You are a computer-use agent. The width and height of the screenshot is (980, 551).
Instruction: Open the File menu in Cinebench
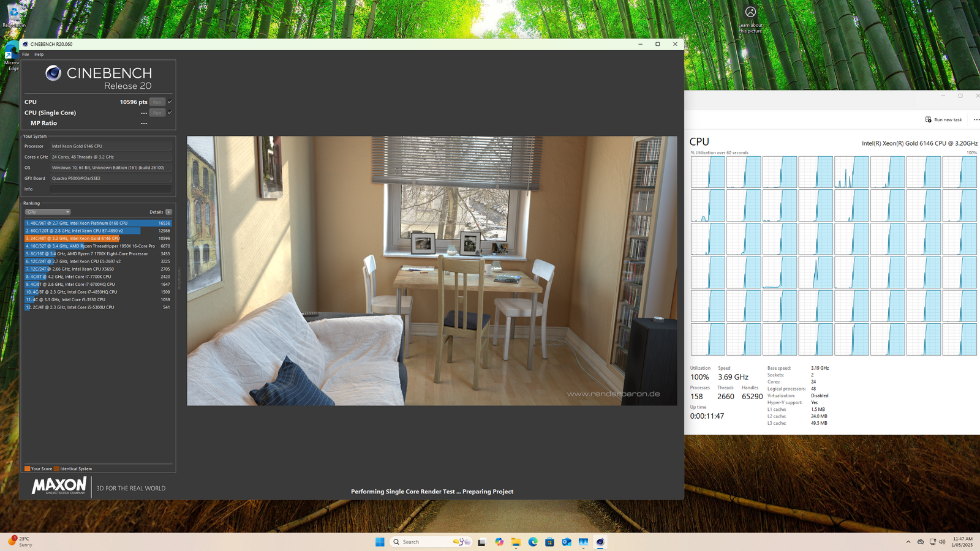point(26,54)
